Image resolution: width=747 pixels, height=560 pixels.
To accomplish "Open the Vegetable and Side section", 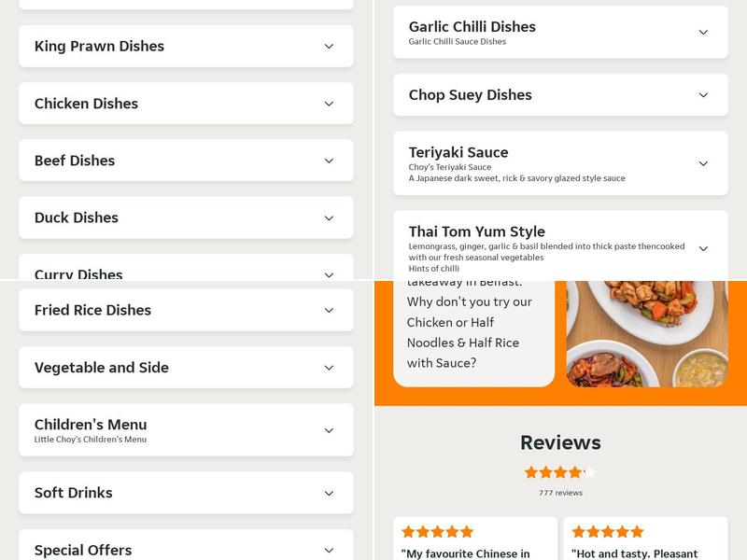I will 186,367.
